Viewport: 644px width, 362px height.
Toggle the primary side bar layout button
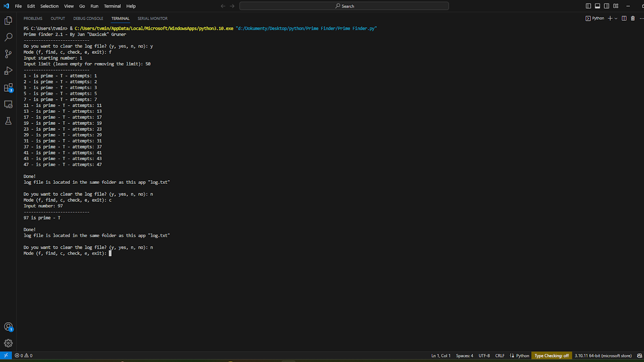[588, 6]
